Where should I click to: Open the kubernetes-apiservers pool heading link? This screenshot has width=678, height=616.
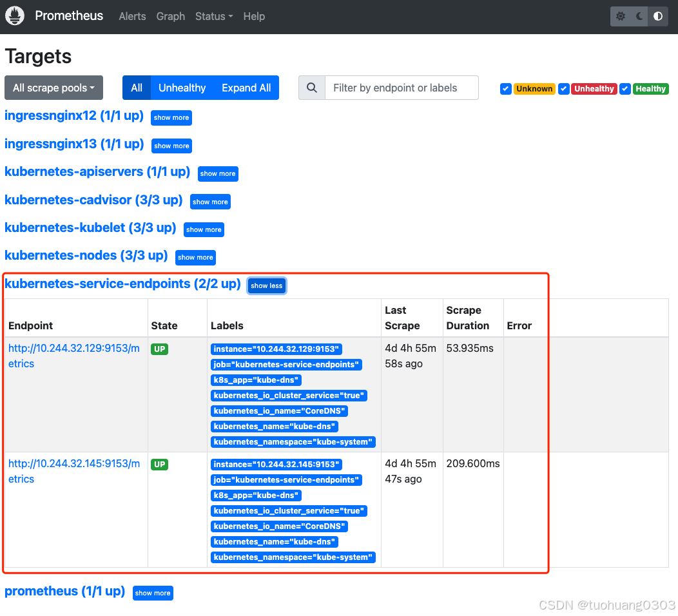pos(97,171)
